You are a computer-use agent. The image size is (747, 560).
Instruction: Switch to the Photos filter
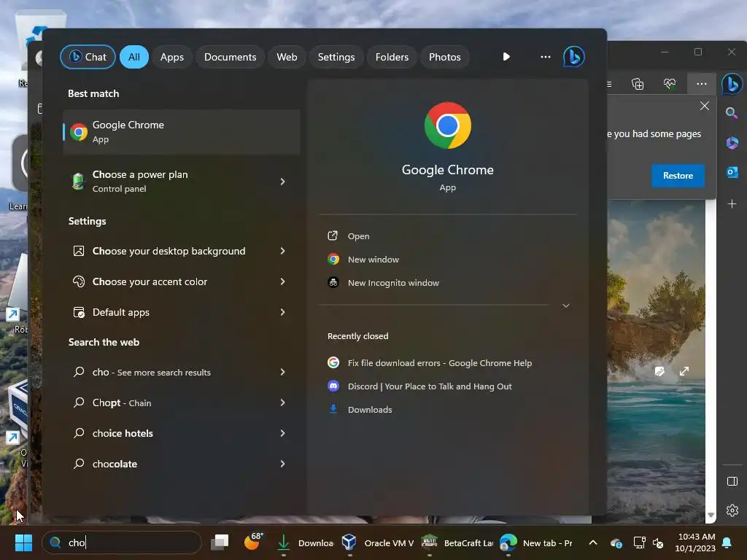(444, 57)
